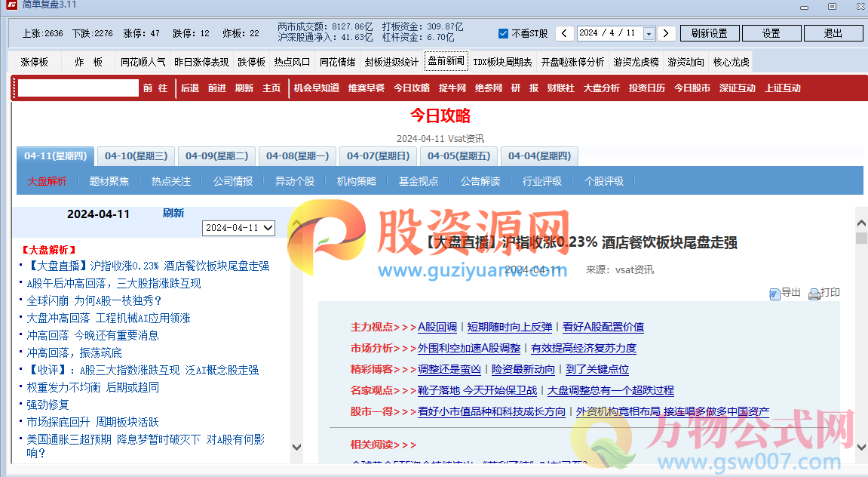Viewport: 868px width, 477px height.
Task: Expand the 2024-04-11 date combo box
Action: click(238, 228)
